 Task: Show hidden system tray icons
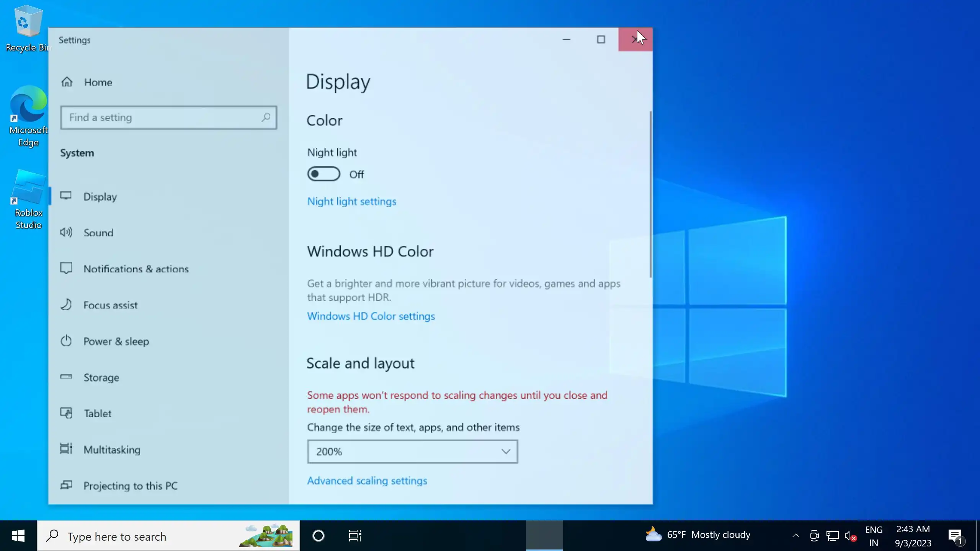795,536
